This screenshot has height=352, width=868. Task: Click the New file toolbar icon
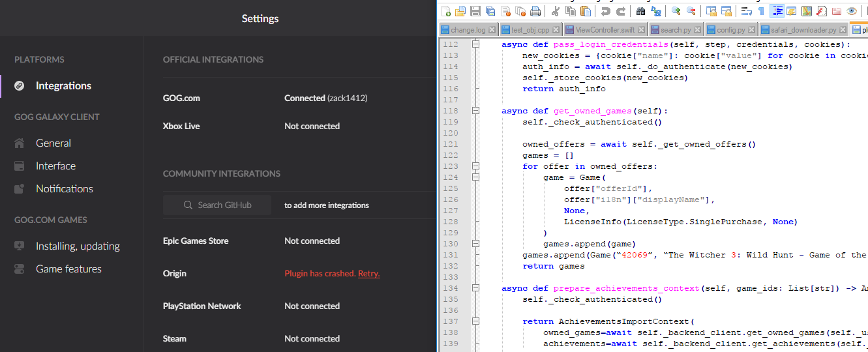[x=446, y=11]
